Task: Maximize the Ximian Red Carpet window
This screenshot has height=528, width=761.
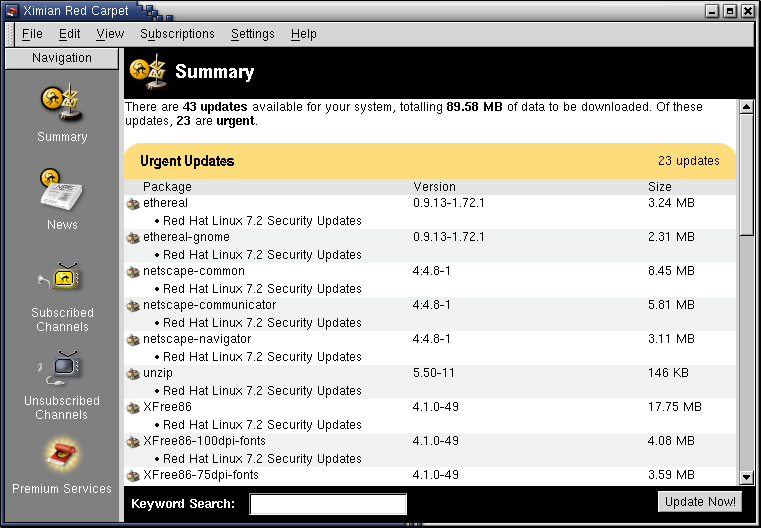Action: coord(730,11)
